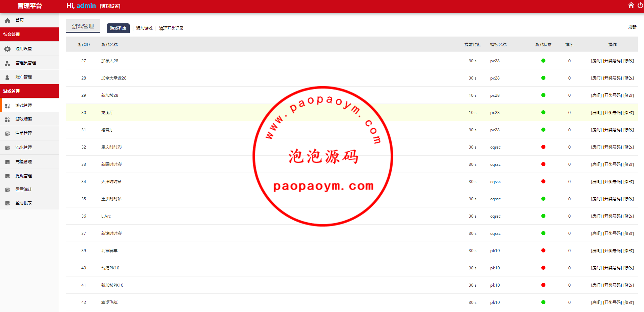This screenshot has height=312, width=644.
Task: Collapse the 综合管理 sidebar section header
Action: [29, 34]
